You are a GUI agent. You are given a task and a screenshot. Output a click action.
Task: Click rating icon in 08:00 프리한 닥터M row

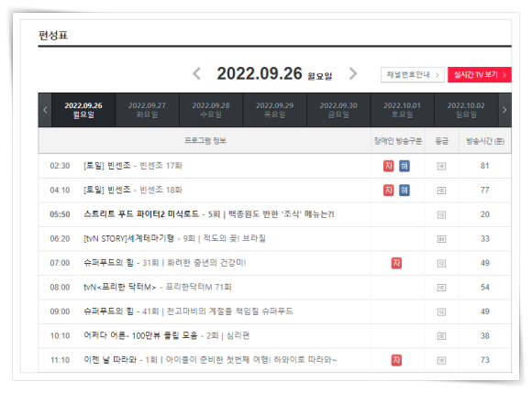441,288
